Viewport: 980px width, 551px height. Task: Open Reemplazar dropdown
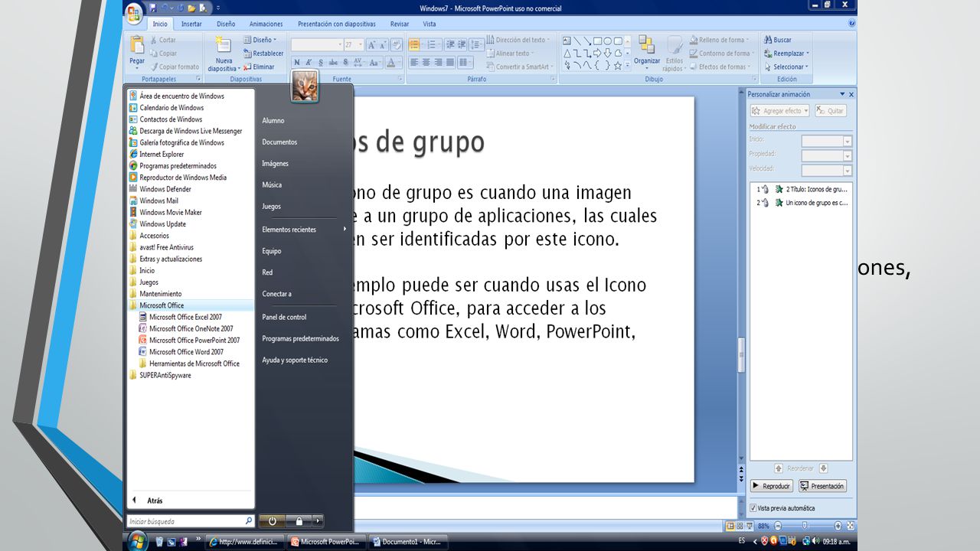point(786,54)
